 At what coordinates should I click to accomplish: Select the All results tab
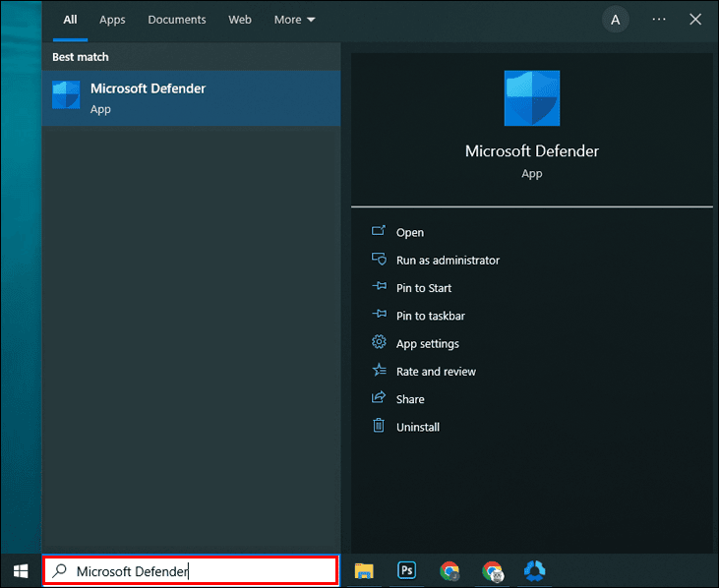(x=70, y=20)
